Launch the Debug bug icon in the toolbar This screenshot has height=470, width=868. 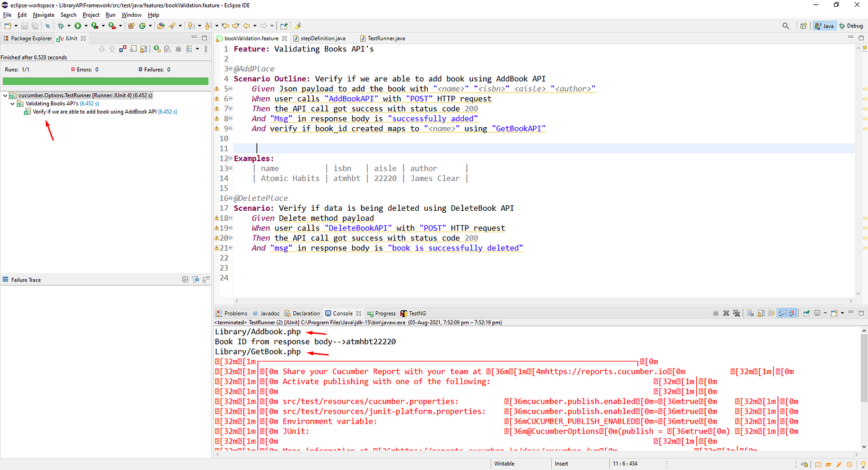tap(61, 26)
